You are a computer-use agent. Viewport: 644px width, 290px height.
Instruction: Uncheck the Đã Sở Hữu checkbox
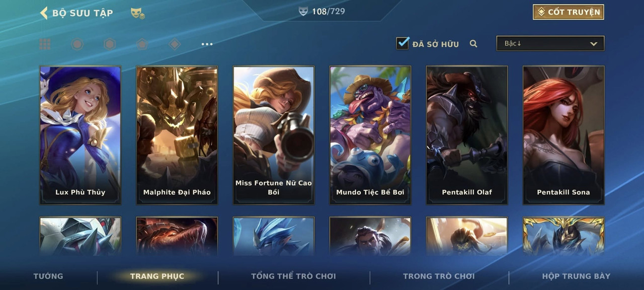(403, 43)
